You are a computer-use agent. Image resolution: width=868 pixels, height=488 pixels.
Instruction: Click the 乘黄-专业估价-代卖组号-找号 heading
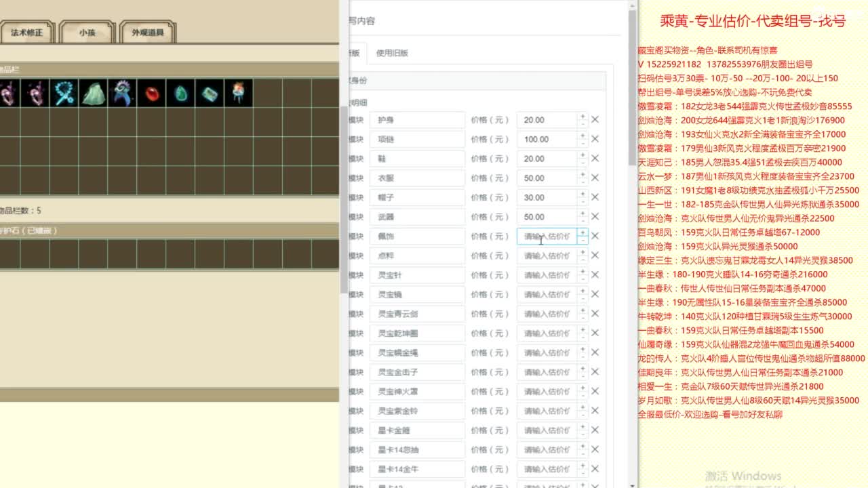[x=753, y=21]
